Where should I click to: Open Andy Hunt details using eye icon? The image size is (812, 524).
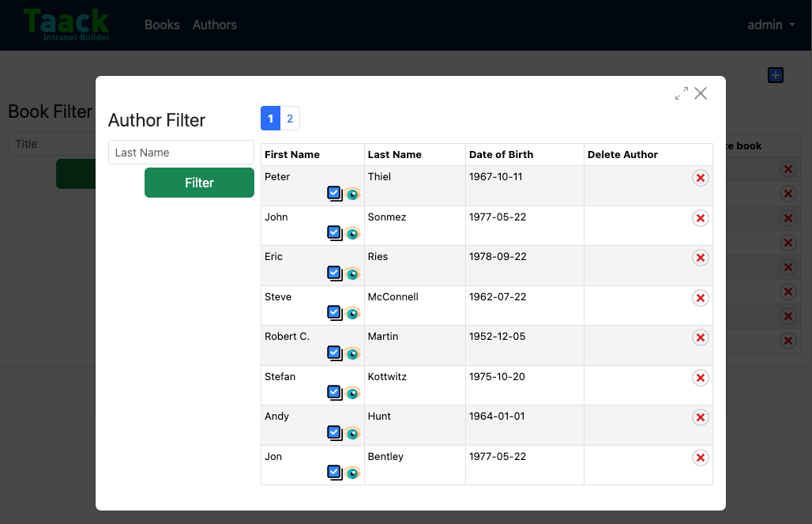352,433
